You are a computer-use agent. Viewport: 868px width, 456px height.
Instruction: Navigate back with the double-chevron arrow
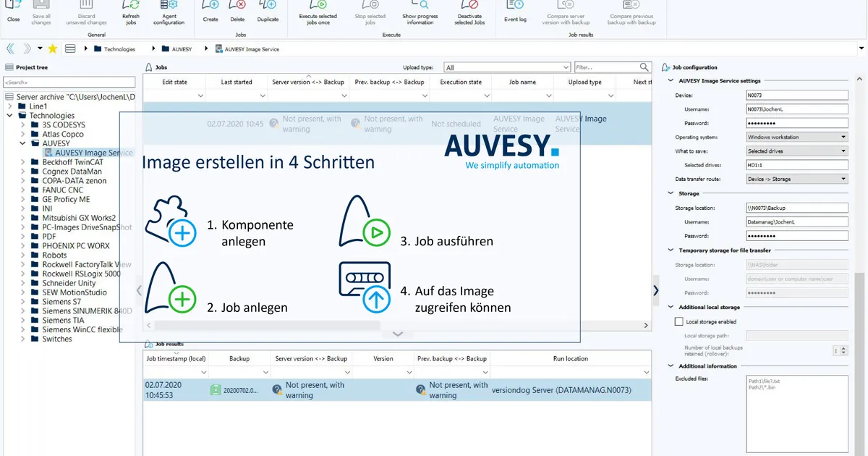click(10, 49)
